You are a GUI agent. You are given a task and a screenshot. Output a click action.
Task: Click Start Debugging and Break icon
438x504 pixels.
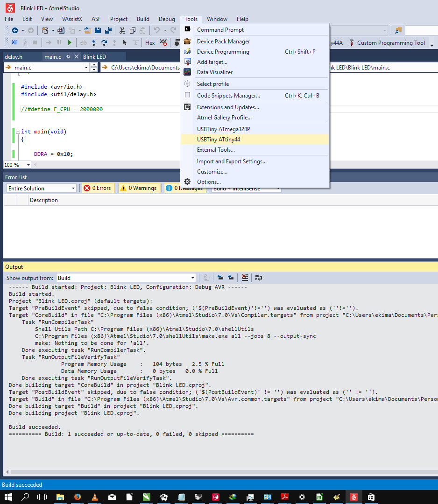pyautogui.click(x=14, y=42)
